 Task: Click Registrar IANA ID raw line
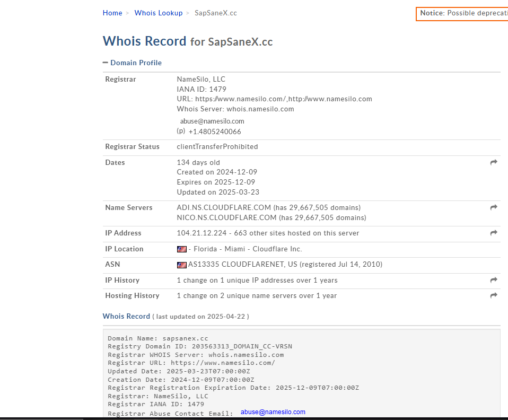tap(156, 405)
